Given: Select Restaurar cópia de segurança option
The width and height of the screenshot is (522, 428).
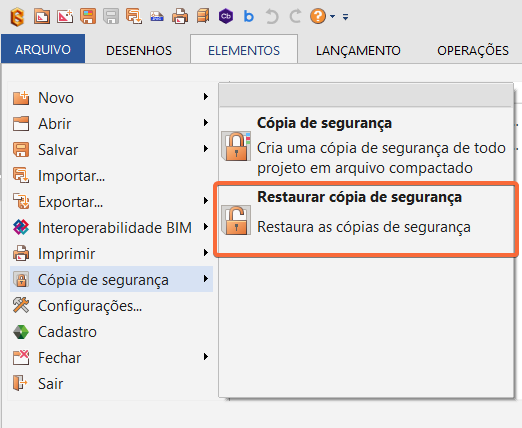Looking at the screenshot, I should (366, 219).
